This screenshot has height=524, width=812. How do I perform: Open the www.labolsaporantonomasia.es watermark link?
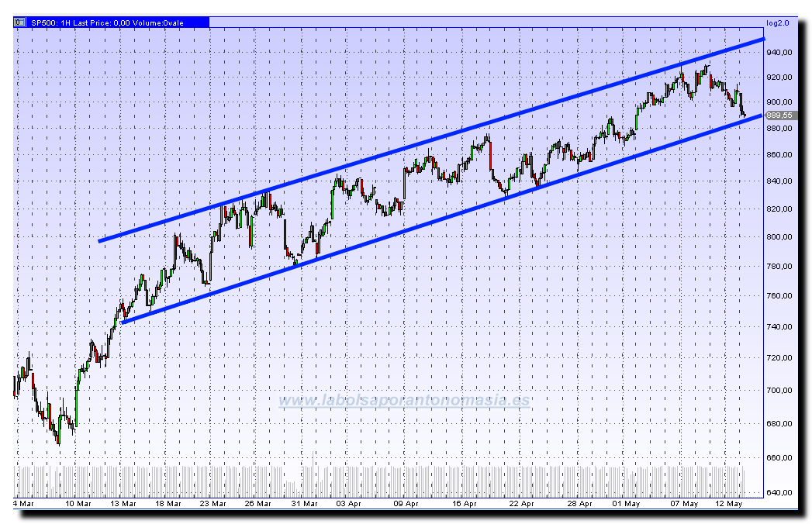tap(404, 401)
